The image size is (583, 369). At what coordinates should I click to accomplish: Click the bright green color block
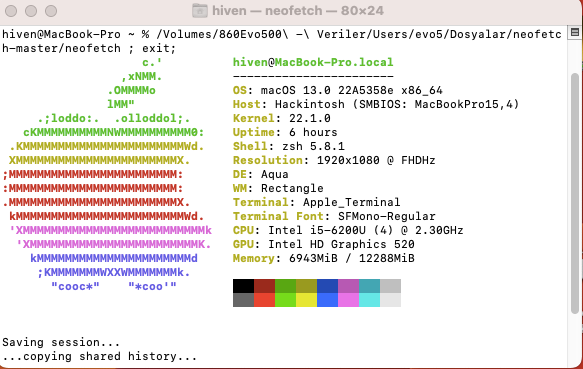click(286, 300)
